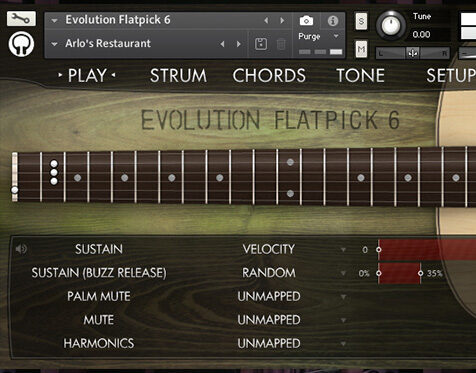
Task: Click the topmost white finger dot on the fretboard
Action: point(54,164)
